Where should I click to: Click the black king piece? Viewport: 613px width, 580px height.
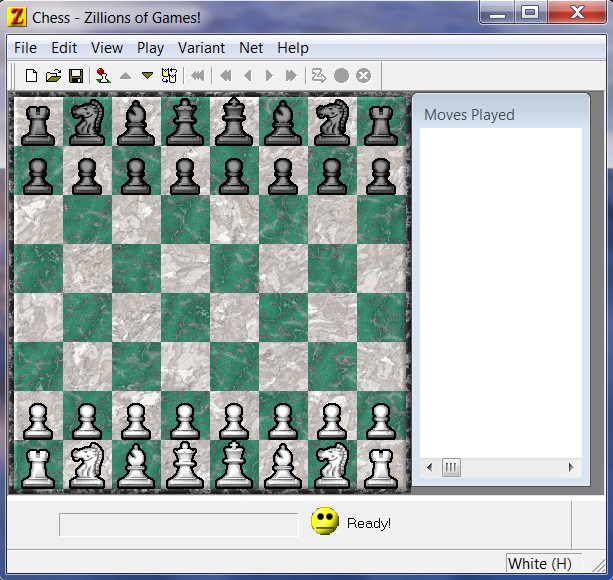pos(234,122)
